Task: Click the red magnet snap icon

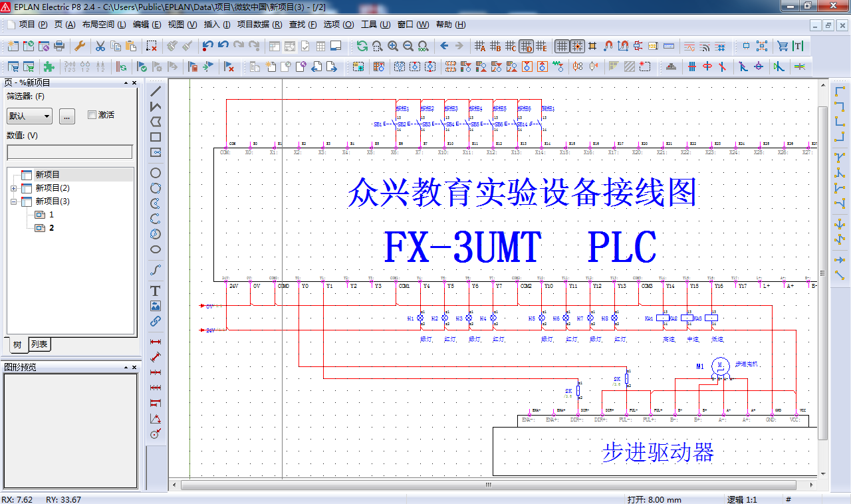Action: (608, 46)
